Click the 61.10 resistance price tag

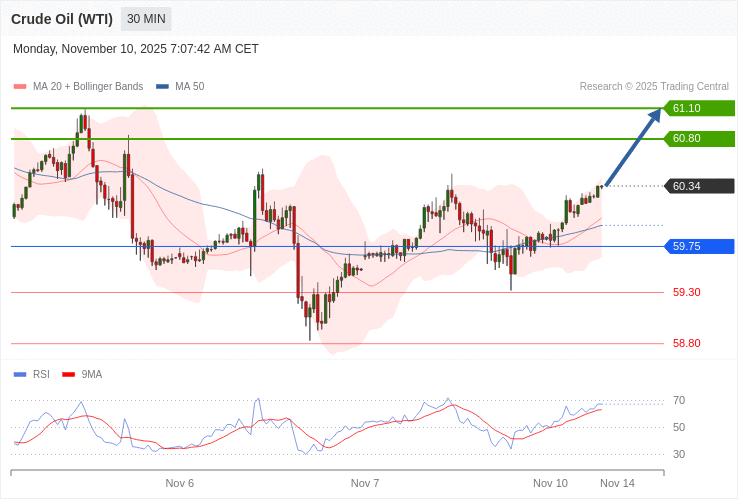pos(699,108)
